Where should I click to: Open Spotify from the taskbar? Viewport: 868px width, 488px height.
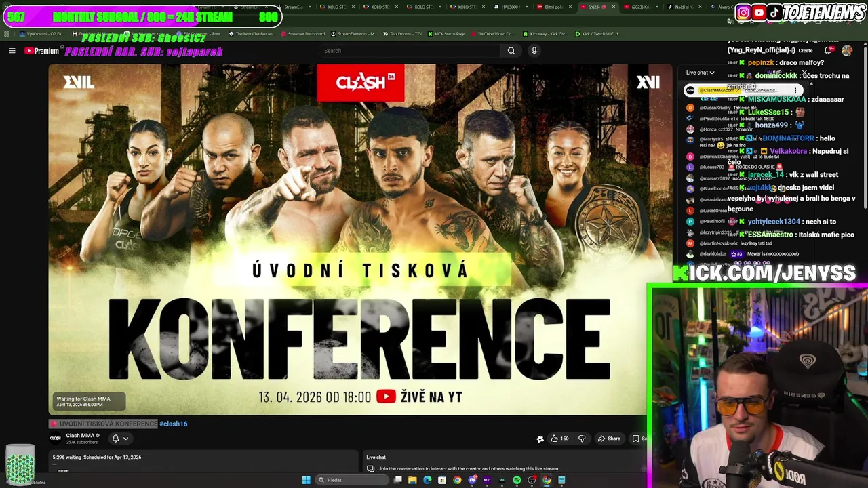pyautogui.click(x=517, y=480)
